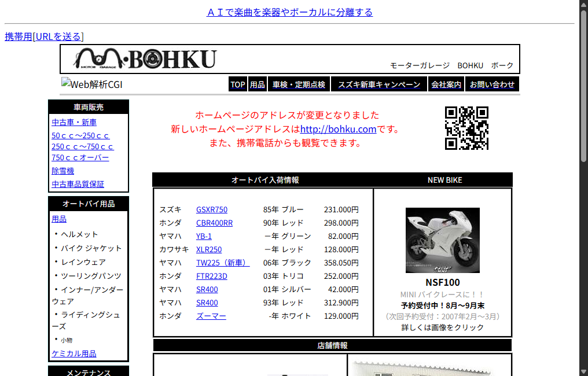This screenshot has width=588, height=376.
Task: Open the 750ccオーバー link
Action: (x=80, y=157)
